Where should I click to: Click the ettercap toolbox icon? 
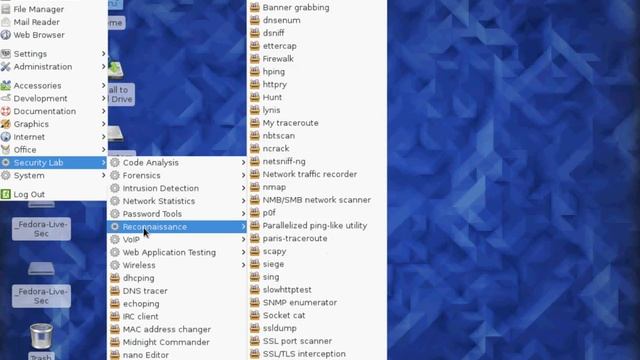click(x=255, y=46)
